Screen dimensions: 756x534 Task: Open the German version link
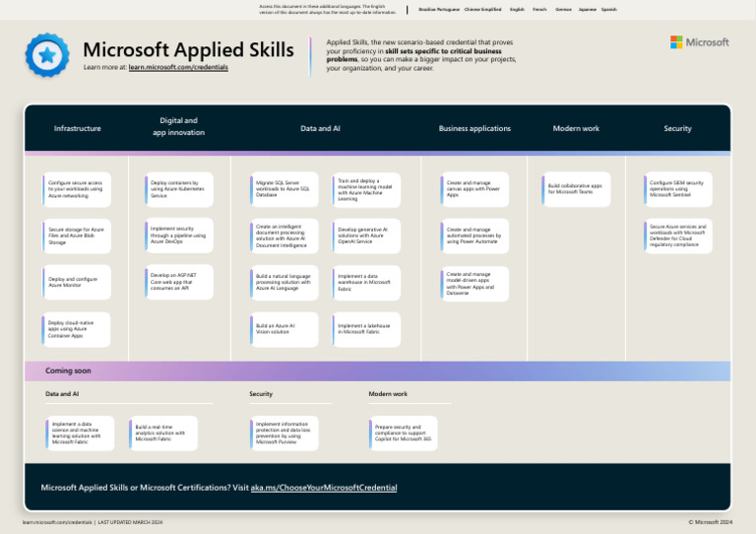pyautogui.click(x=563, y=10)
